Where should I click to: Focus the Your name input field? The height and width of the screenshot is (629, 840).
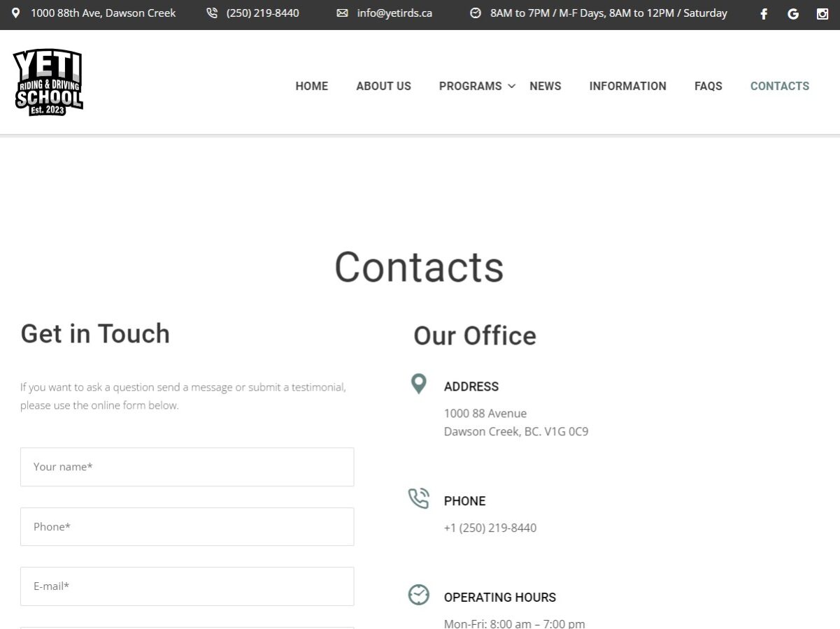point(187,467)
